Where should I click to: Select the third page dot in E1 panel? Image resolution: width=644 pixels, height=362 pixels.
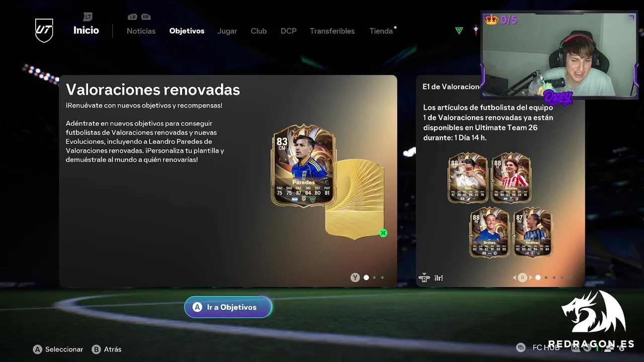click(554, 278)
